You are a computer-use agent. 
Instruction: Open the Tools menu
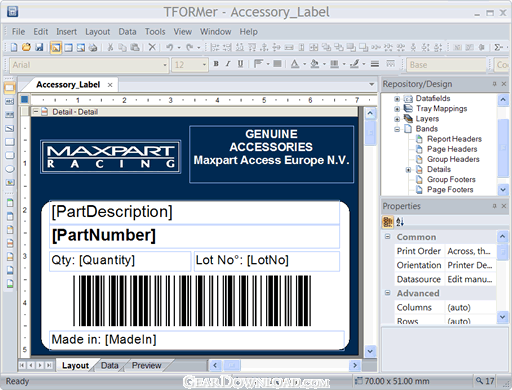[x=155, y=32]
